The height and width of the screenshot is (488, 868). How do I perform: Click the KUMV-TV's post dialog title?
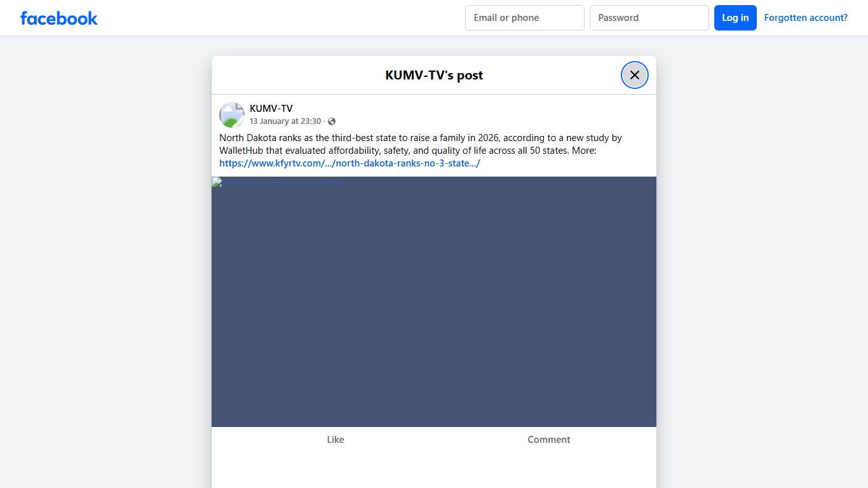434,75
